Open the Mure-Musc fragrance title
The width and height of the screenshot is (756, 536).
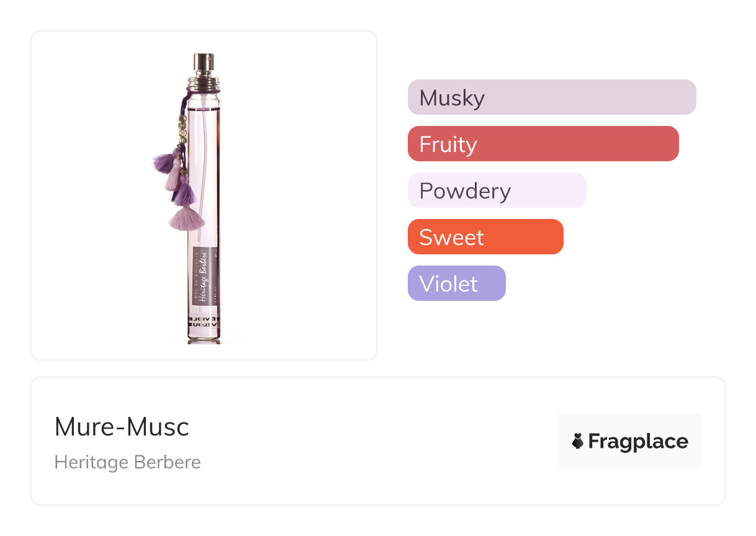pos(122,427)
